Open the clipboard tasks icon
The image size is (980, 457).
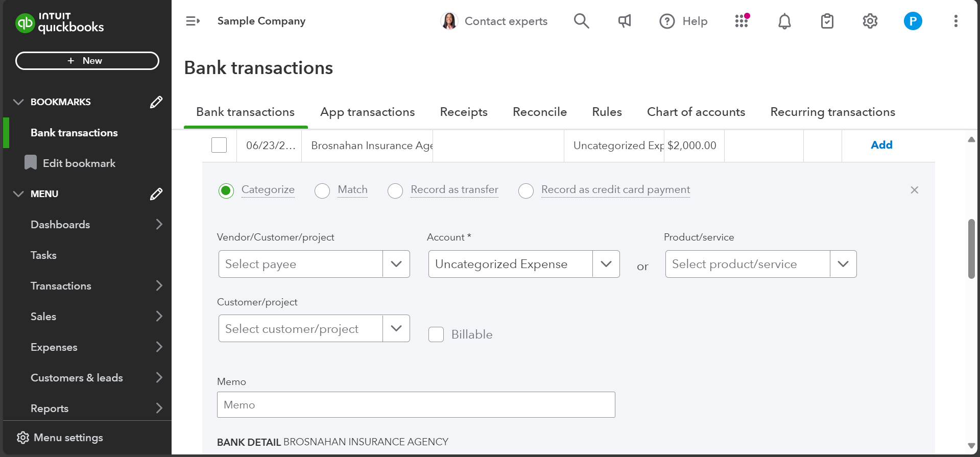pos(827,21)
